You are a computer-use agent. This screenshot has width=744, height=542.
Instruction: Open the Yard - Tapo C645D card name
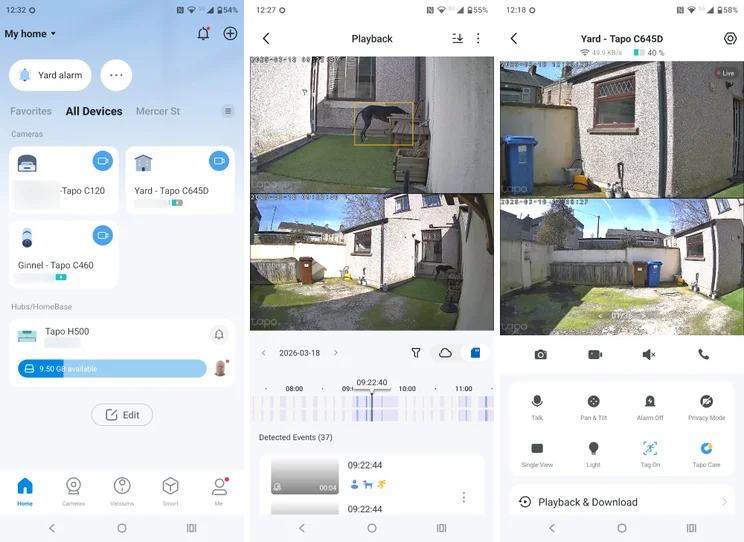[171, 191]
